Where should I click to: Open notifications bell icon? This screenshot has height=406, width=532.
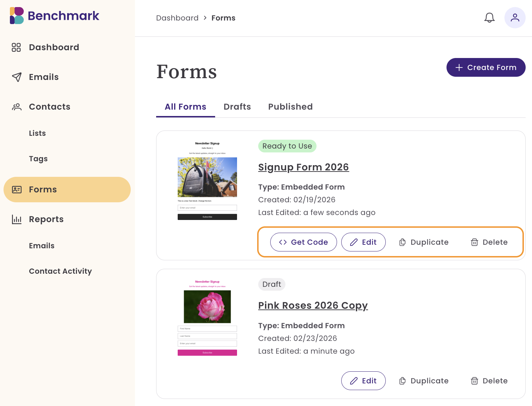[489, 18]
